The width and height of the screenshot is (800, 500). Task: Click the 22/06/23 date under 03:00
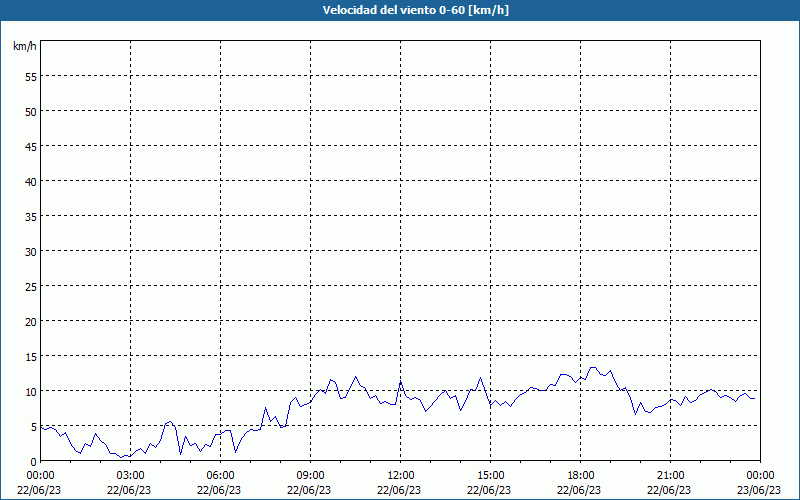[129, 490]
